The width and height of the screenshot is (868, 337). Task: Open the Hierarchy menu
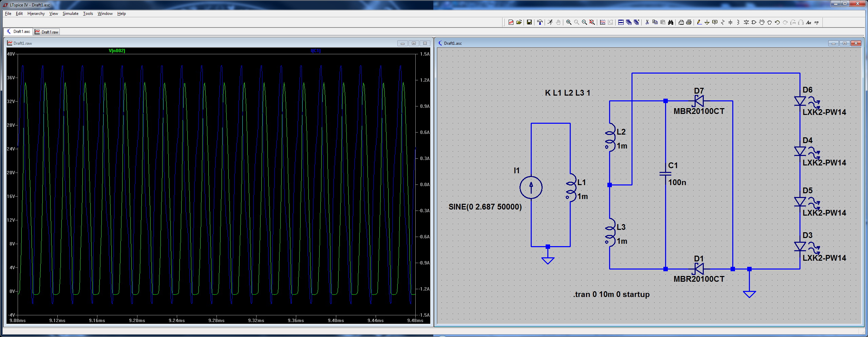point(36,14)
